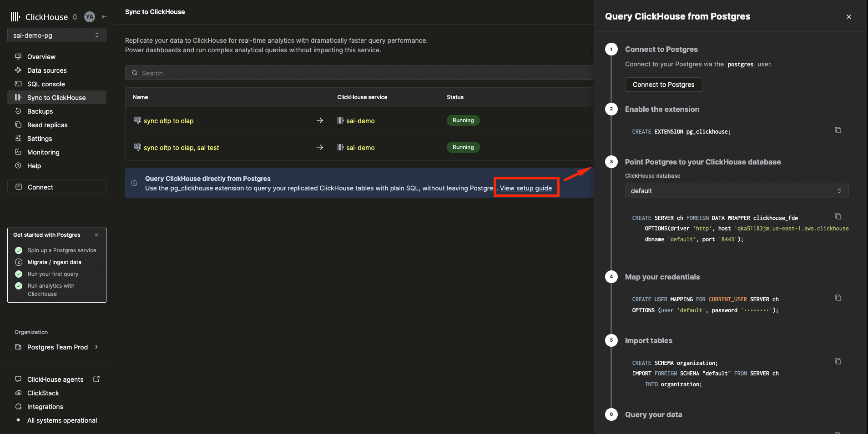Click the arrow icon in first sync row
This screenshot has height=434, width=868.
(x=320, y=120)
